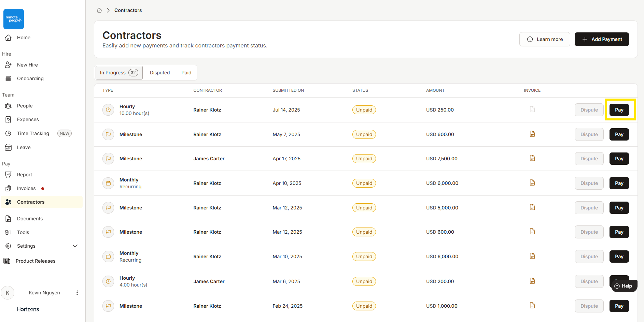Click the home breadcrumb icon

99,10
